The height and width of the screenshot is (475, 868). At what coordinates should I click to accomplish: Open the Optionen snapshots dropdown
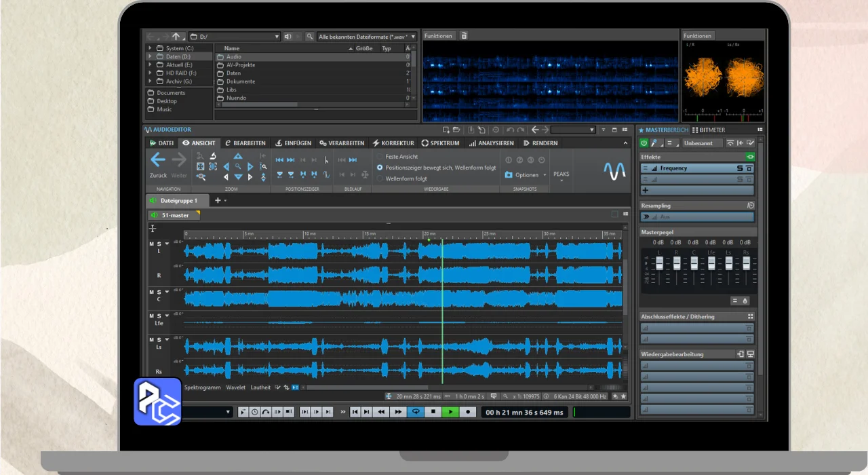click(x=526, y=175)
